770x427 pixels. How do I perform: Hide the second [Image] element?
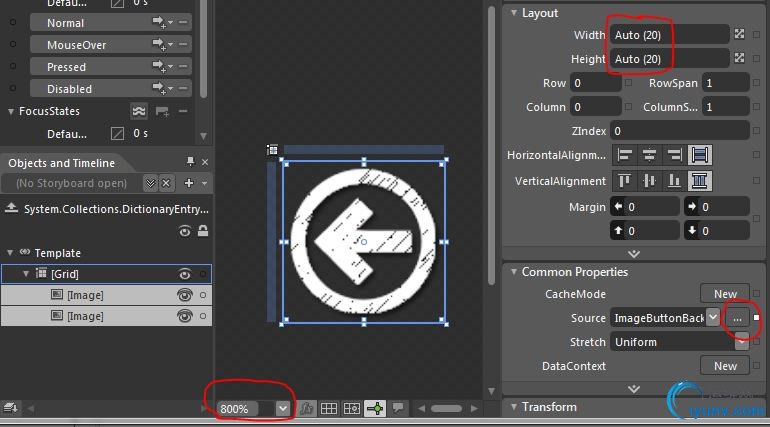point(185,316)
